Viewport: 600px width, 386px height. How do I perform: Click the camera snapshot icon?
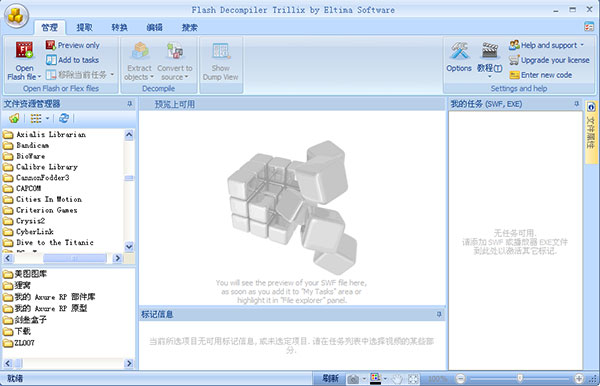point(353,379)
